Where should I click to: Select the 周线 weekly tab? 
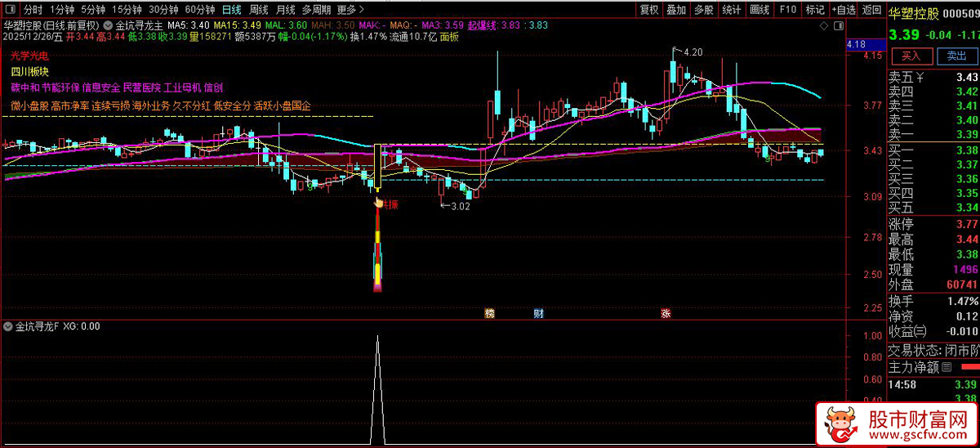(259, 10)
